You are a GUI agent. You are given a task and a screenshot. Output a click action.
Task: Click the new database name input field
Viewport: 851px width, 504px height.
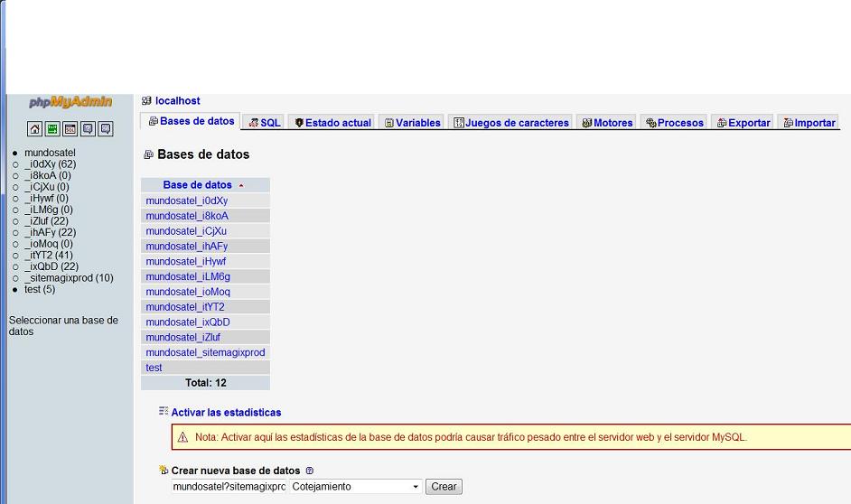229,487
